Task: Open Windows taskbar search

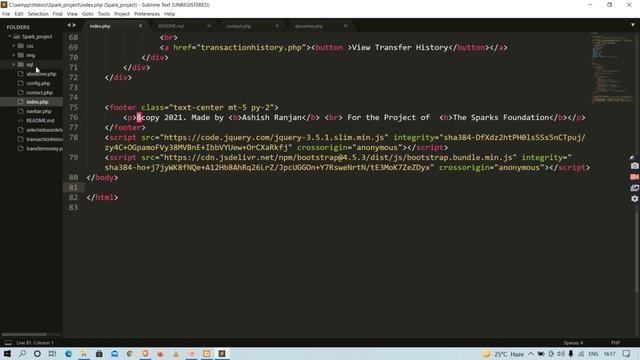Action: [22, 353]
